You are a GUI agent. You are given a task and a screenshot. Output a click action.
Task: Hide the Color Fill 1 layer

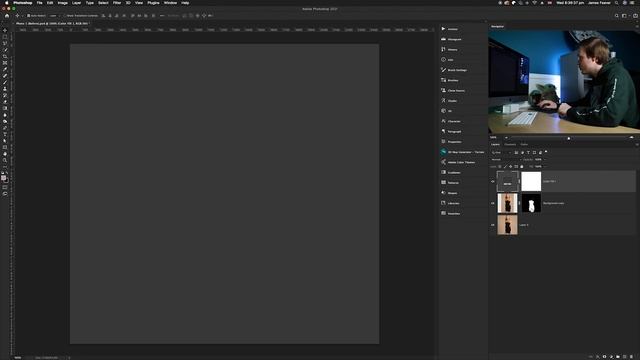[x=493, y=182]
